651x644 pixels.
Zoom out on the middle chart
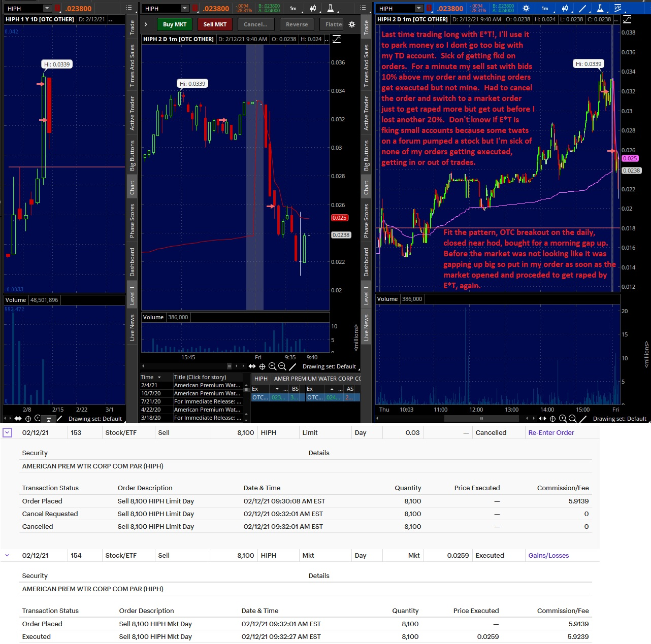tap(282, 366)
